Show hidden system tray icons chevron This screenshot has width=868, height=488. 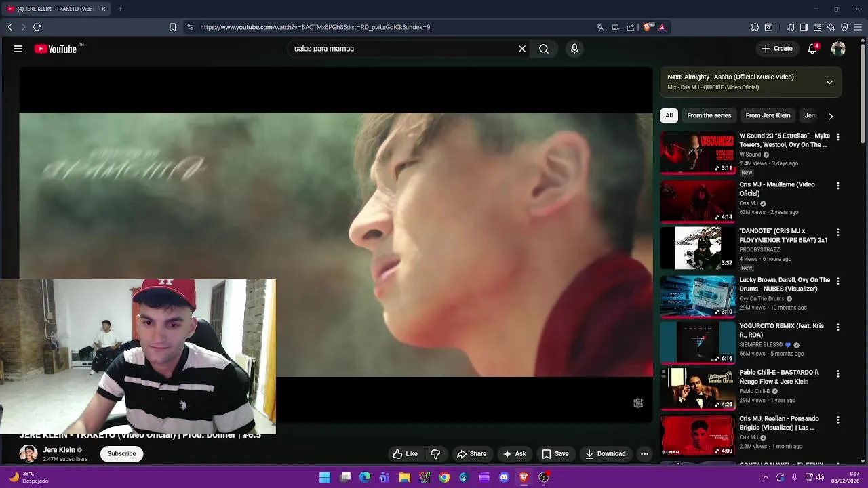click(766, 477)
